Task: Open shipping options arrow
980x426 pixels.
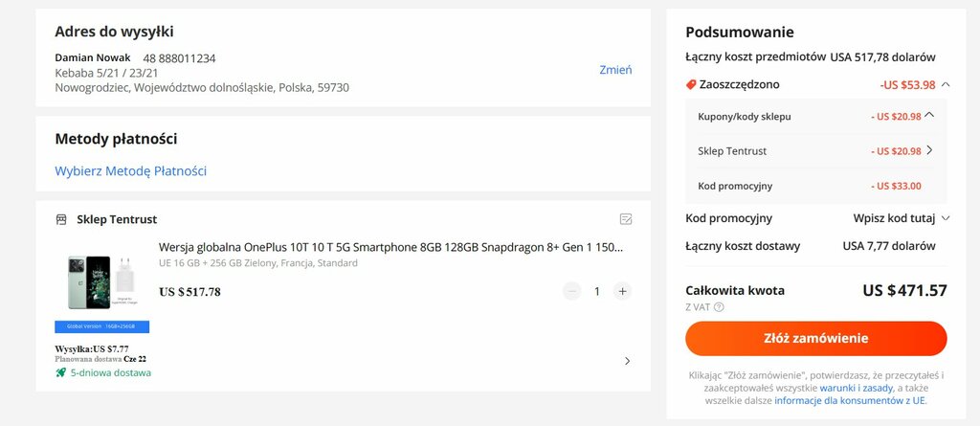Action: [627, 361]
